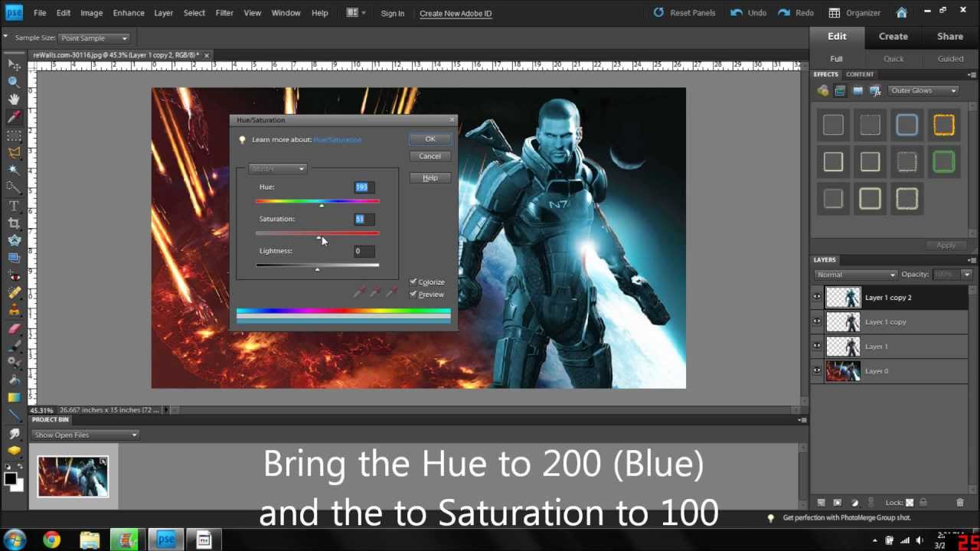Select the Clone Stamp tool
Screen dimensions: 980x551
click(x=14, y=311)
